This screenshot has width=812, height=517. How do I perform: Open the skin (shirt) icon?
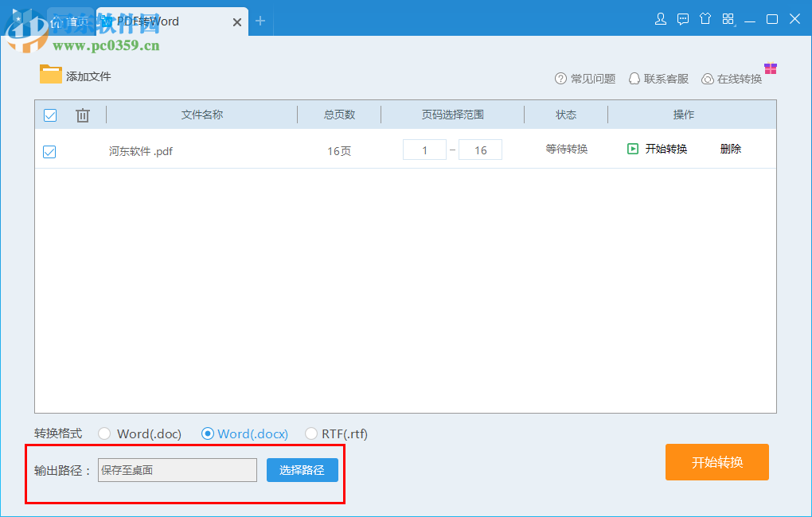pyautogui.click(x=705, y=19)
